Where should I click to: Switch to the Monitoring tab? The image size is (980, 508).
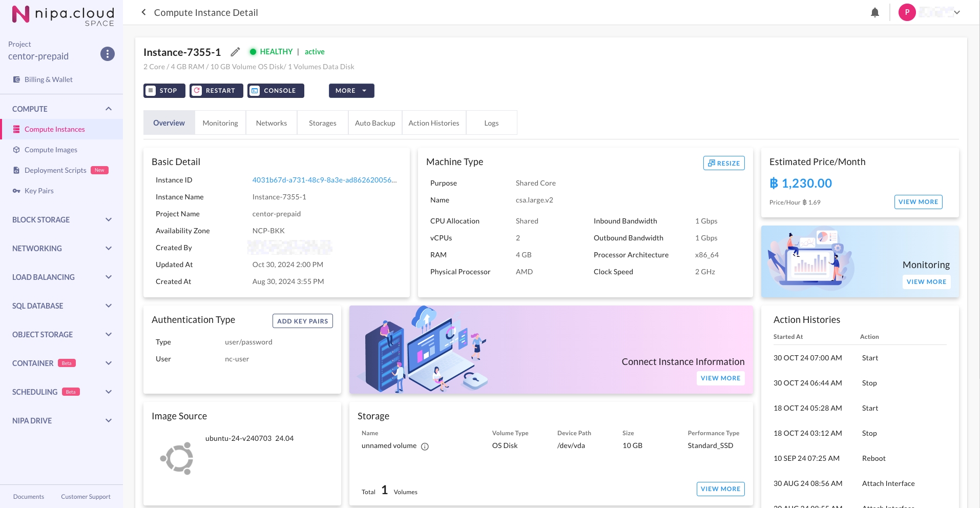click(220, 123)
